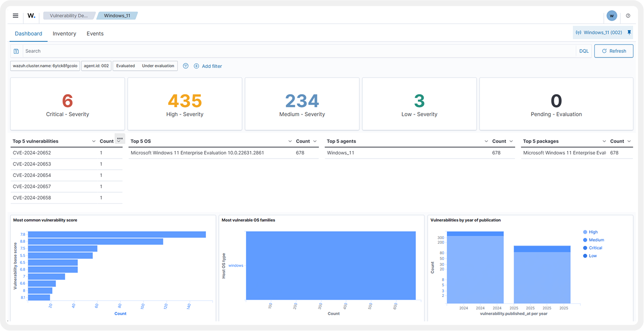
Task: Select CVE-2024-20653 row
Action: [x=67, y=164]
